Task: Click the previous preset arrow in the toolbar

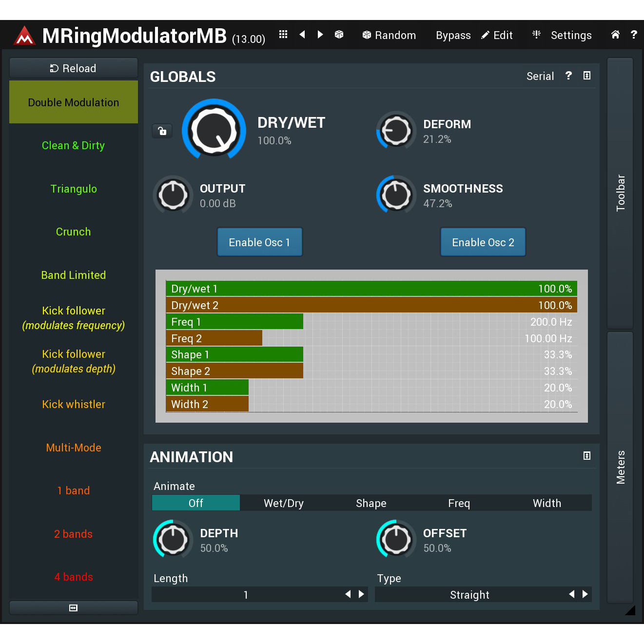Action: [x=302, y=35]
